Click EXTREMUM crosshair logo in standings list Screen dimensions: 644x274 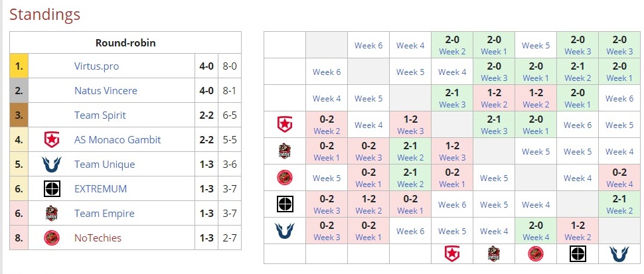52,189
